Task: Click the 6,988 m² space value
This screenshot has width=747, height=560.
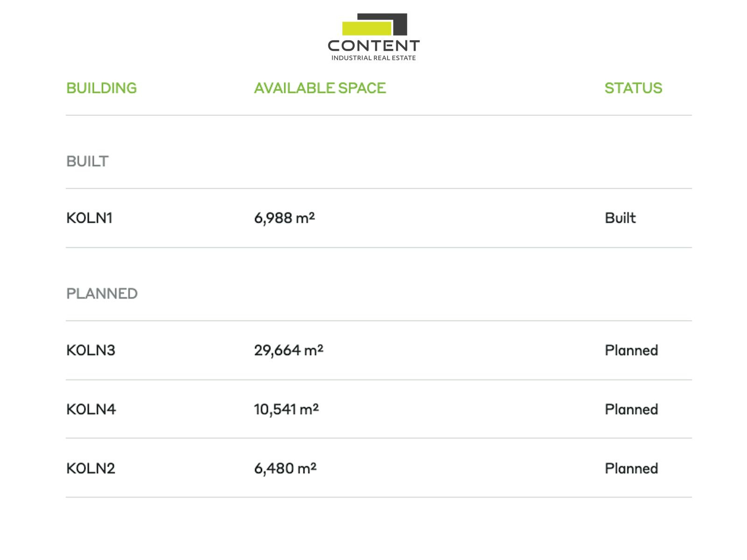Action: (284, 218)
